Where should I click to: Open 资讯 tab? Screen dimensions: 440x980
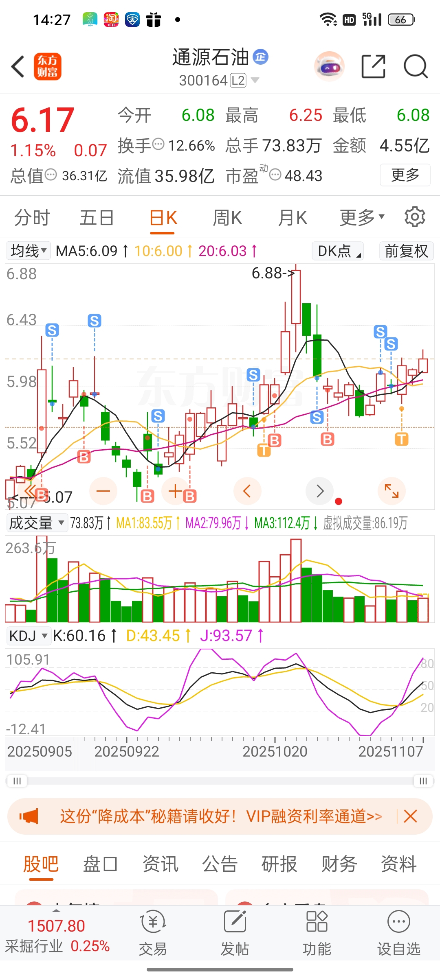160,864
